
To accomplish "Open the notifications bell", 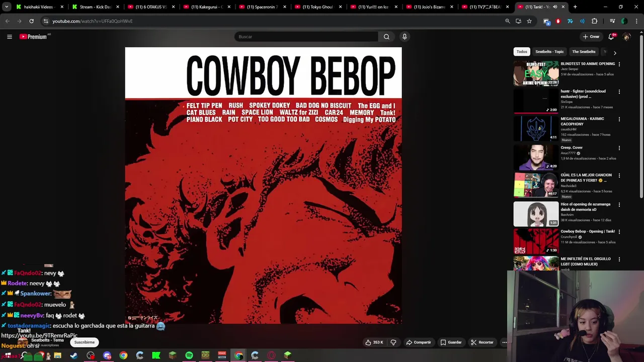I will [611, 37].
